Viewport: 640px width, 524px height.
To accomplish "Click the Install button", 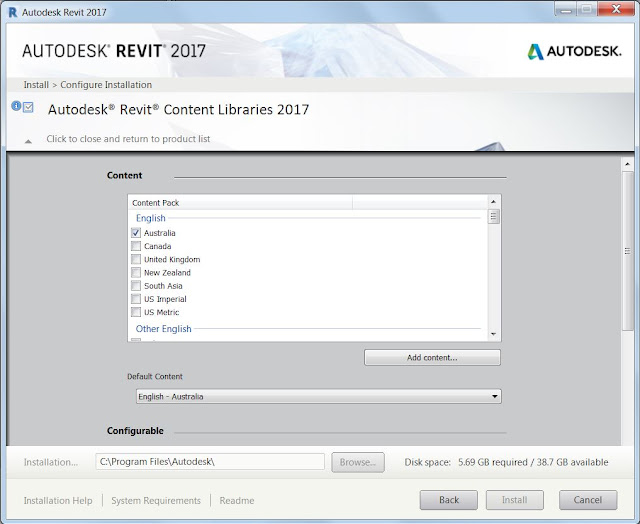I will tap(514, 500).
